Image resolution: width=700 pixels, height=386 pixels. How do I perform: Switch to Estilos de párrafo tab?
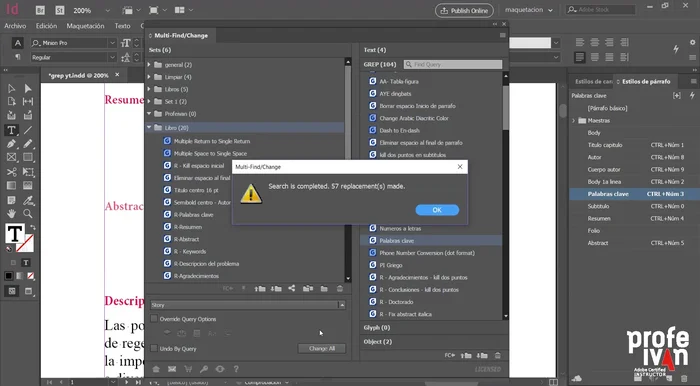(x=646, y=81)
